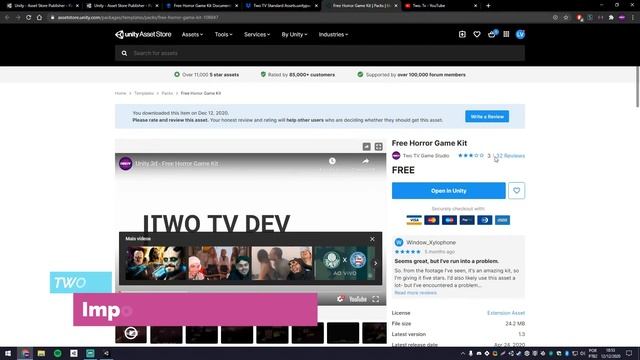
Task: Play the first suggested video thumbnail
Action: (156, 263)
